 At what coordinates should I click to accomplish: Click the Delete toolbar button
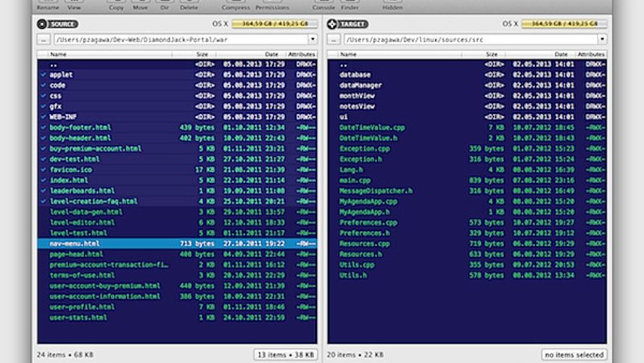pos(189,6)
